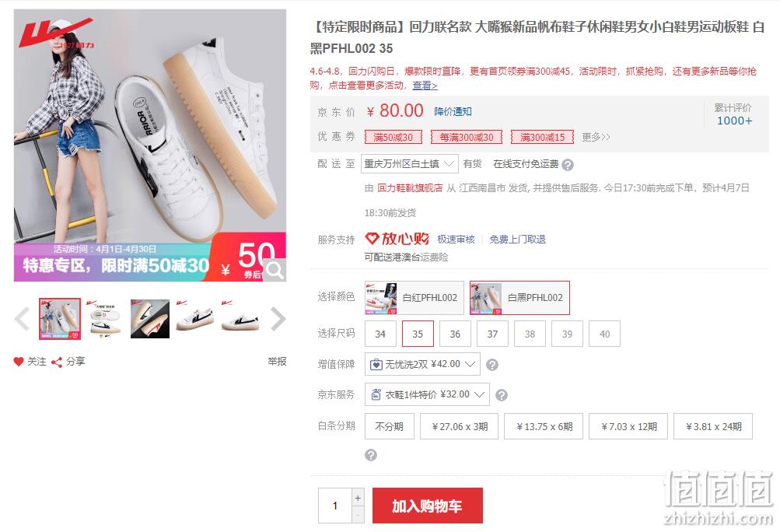Choose ¥13.75 x 6期 installment option
The width and height of the screenshot is (780, 532).
pos(544,426)
